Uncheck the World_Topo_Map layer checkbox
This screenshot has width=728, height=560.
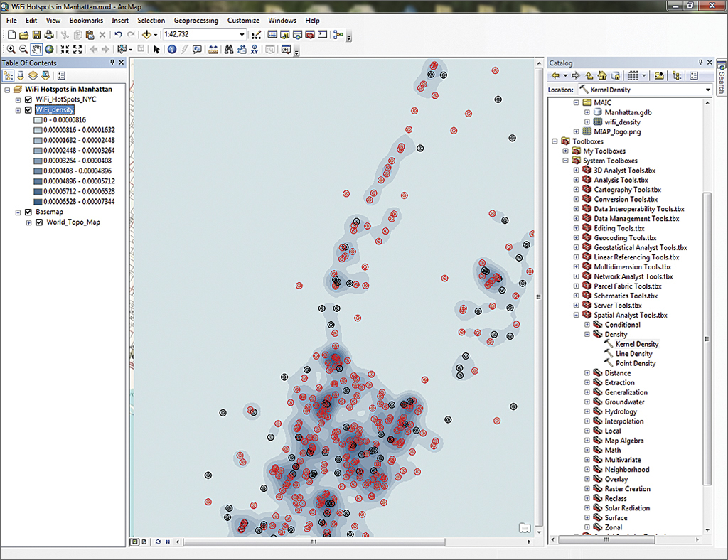click(x=39, y=222)
